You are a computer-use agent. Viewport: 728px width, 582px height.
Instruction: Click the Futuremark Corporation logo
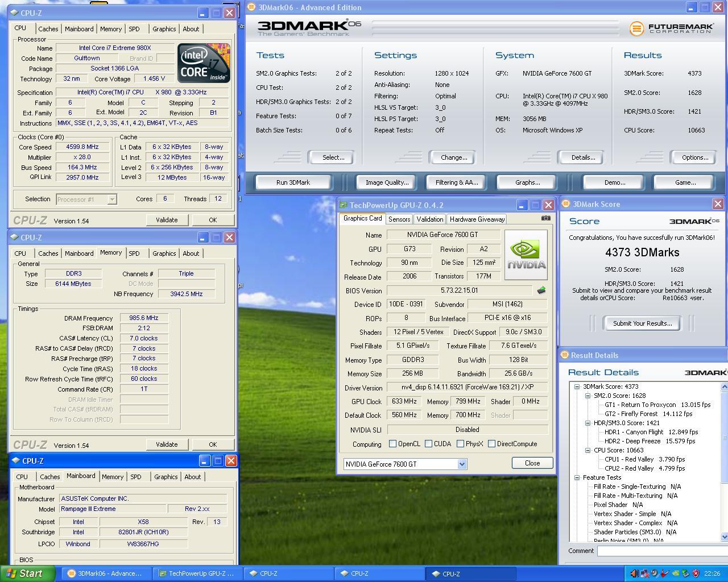pyautogui.click(x=671, y=28)
